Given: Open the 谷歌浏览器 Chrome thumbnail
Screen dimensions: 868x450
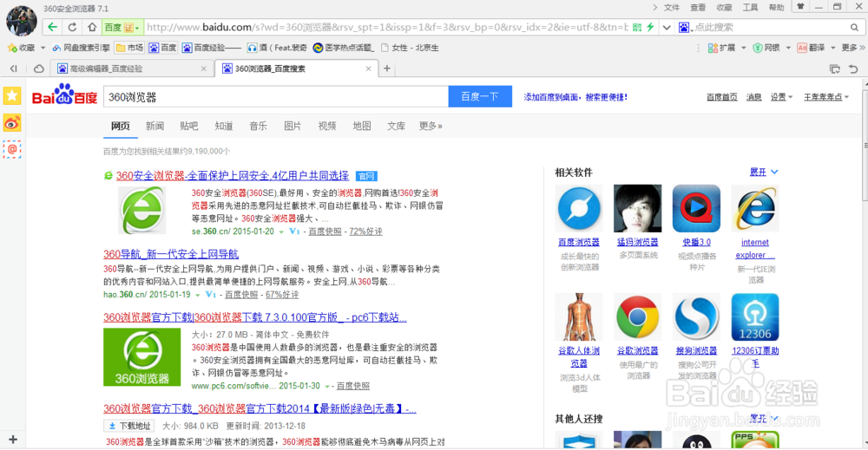Looking at the screenshot, I should click(637, 316).
